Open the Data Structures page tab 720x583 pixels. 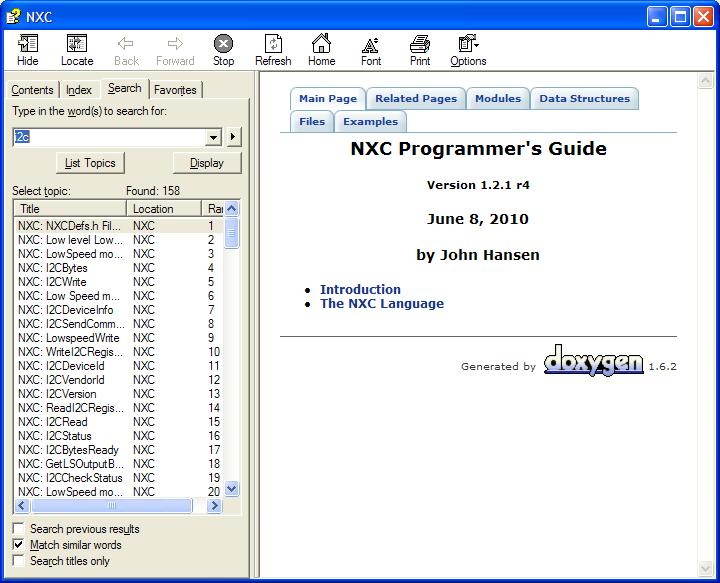pos(584,99)
